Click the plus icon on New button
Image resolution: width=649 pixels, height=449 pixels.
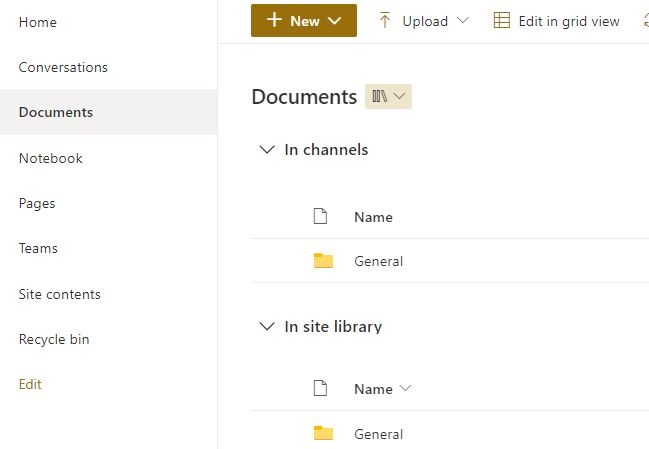click(x=274, y=20)
